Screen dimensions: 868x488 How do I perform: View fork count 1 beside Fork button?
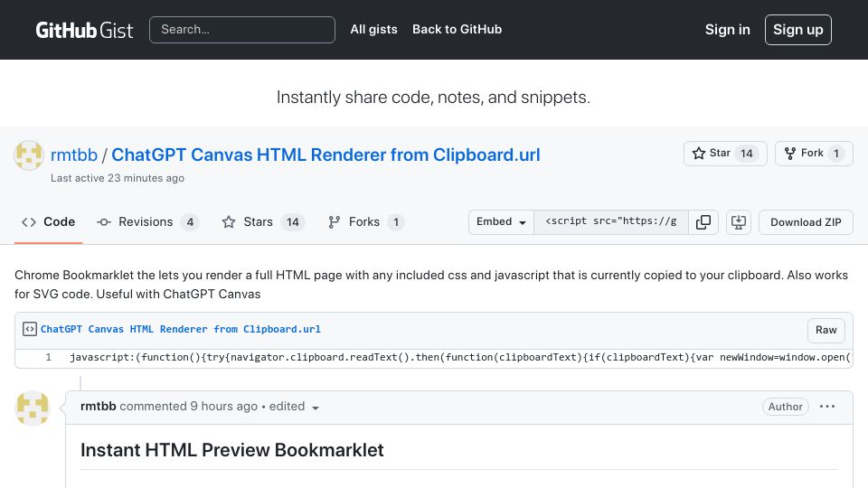point(835,154)
